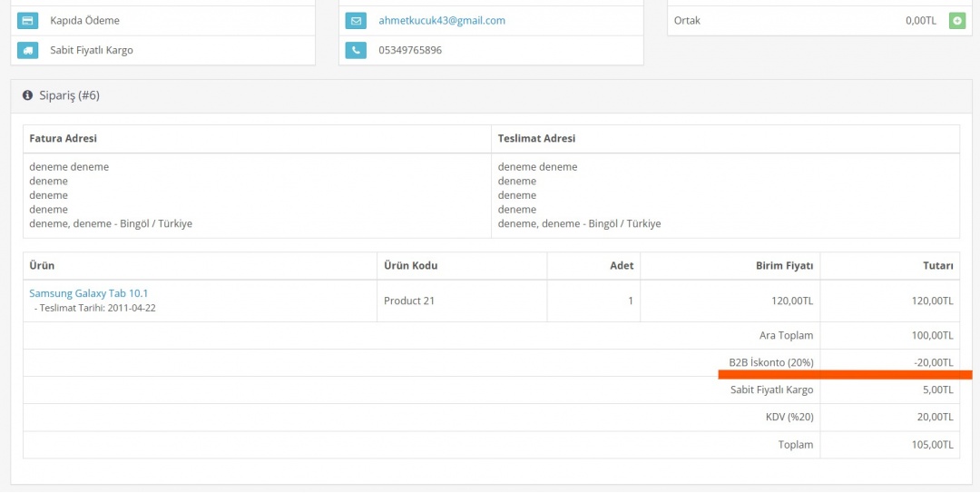Click the truck shipping method icon
This screenshot has width=980, height=493.
(27, 50)
